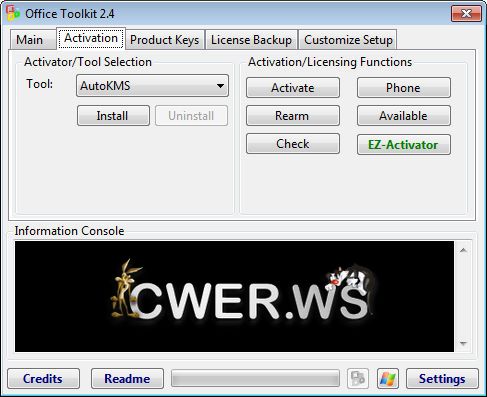
Task: Click the Office Toolkit title bar icon
Action: click(x=13, y=13)
